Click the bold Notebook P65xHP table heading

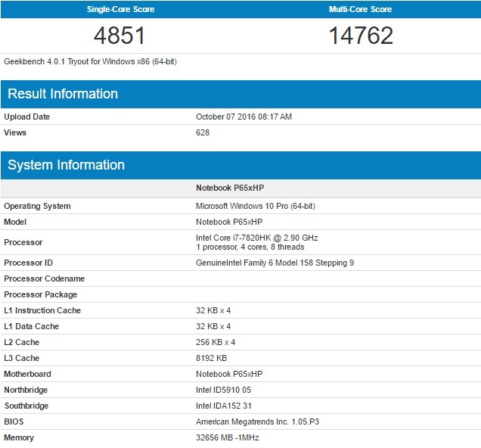click(230, 188)
